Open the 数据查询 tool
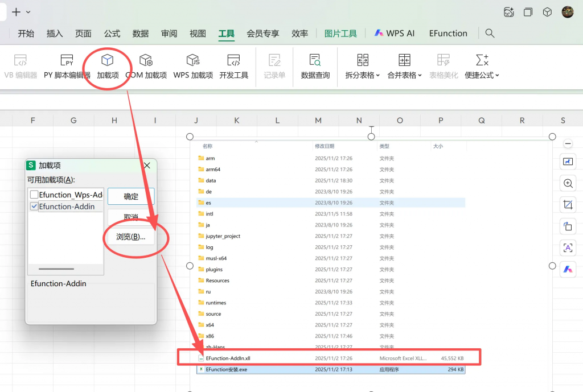Screen dimensions: 583x392 tap(314, 64)
